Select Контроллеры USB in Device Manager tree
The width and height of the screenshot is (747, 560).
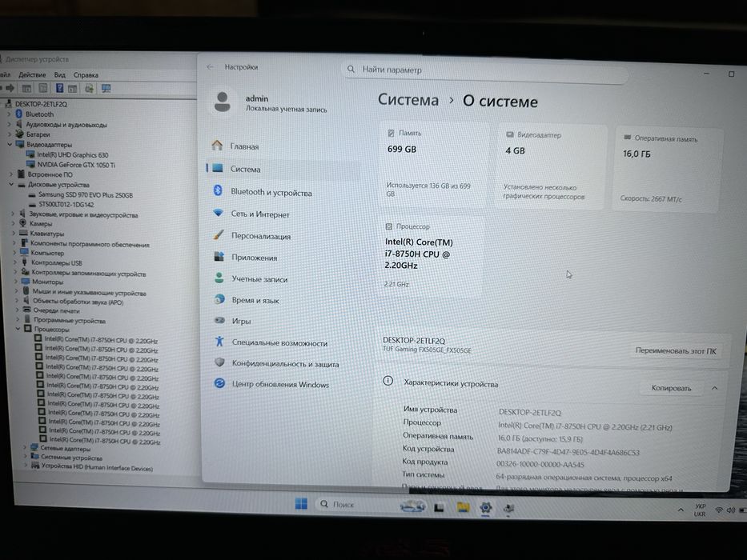[57, 262]
